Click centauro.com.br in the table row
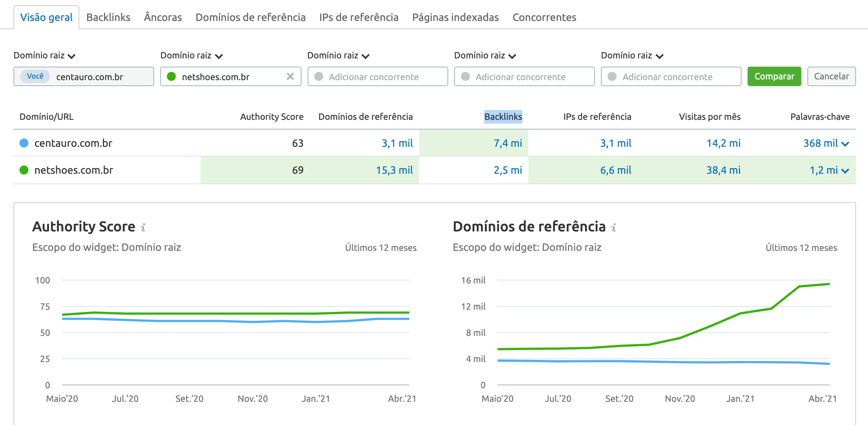This screenshot has height=425, width=868. point(73,143)
